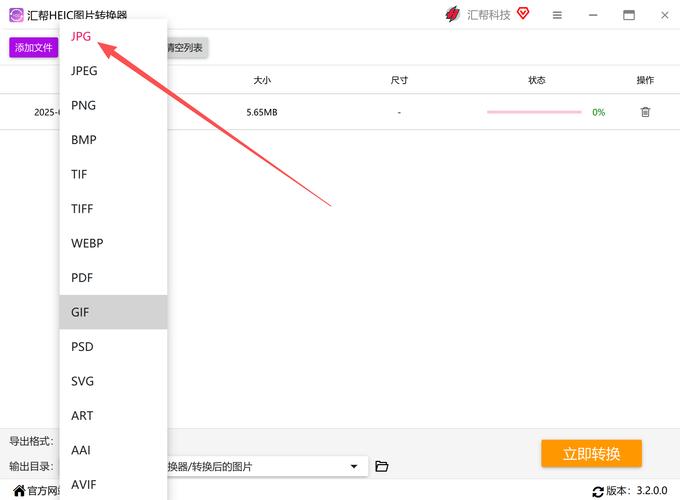680x500 pixels.
Task: Open output folder with folder icon
Action: coord(382,466)
